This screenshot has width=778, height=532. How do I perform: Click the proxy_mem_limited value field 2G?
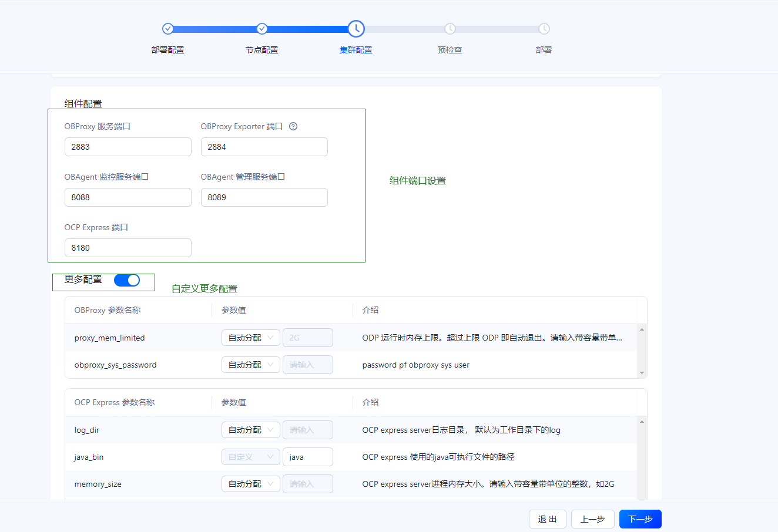point(308,338)
